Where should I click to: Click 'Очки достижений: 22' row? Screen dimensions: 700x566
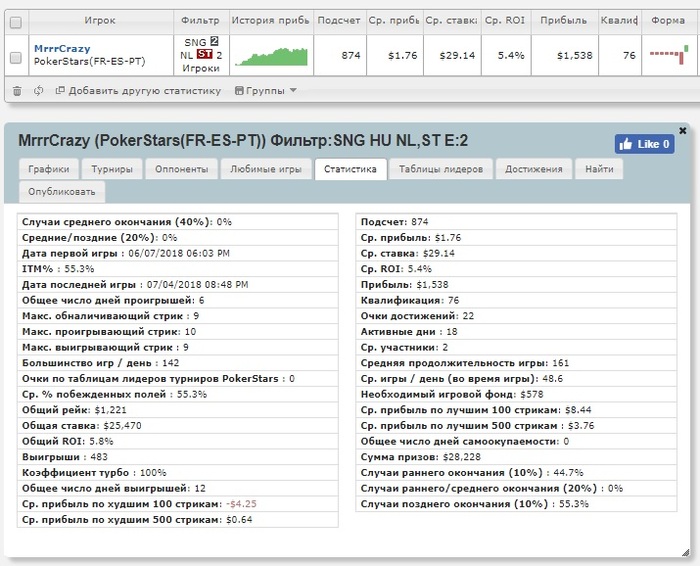[x=517, y=316]
